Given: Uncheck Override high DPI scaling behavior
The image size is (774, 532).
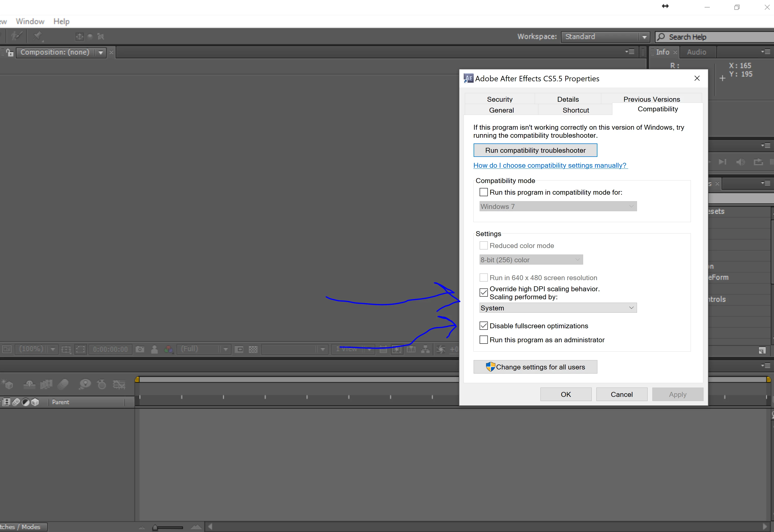Looking at the screenshot, I should [483, 293].
